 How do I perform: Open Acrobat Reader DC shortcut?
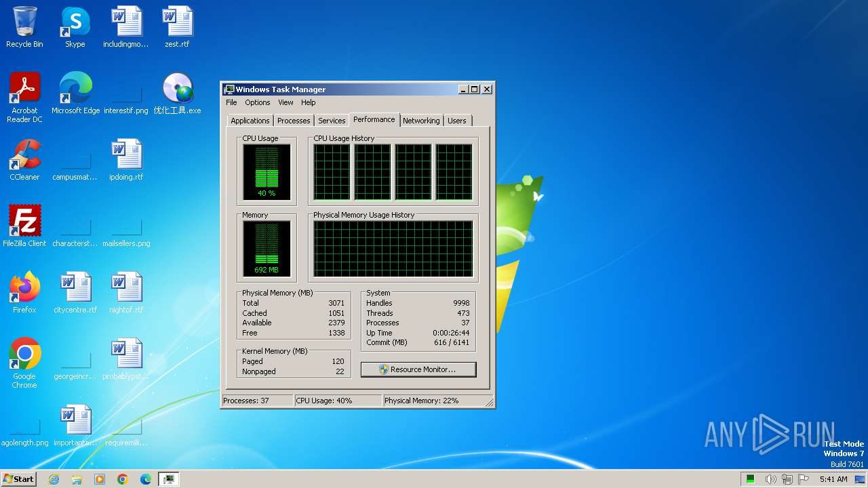[x=24, y=97]
